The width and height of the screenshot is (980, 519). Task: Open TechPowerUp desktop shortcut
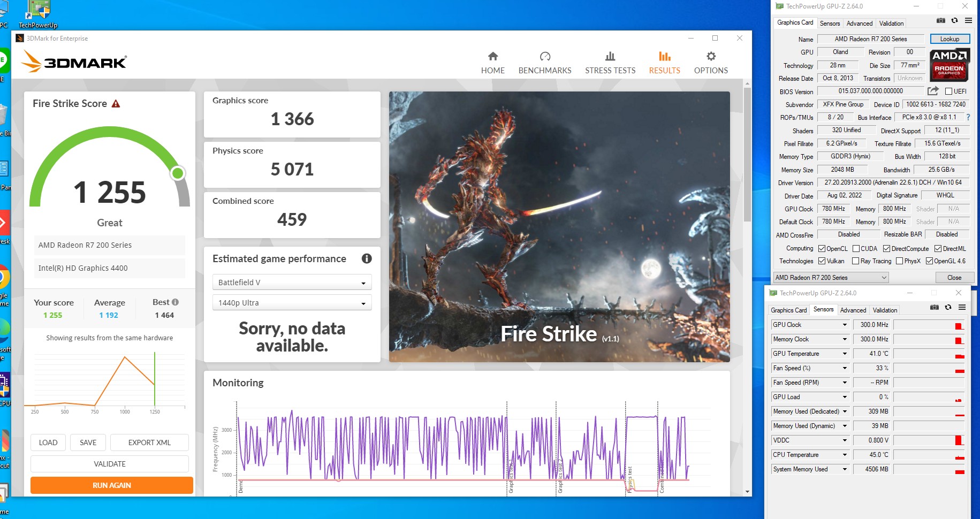click(38, 14)
